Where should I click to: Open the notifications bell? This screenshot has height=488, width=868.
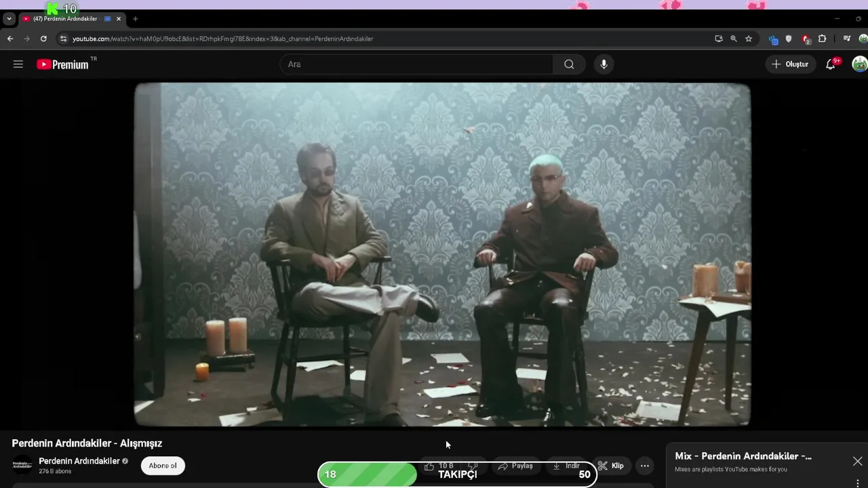point(831,64)
